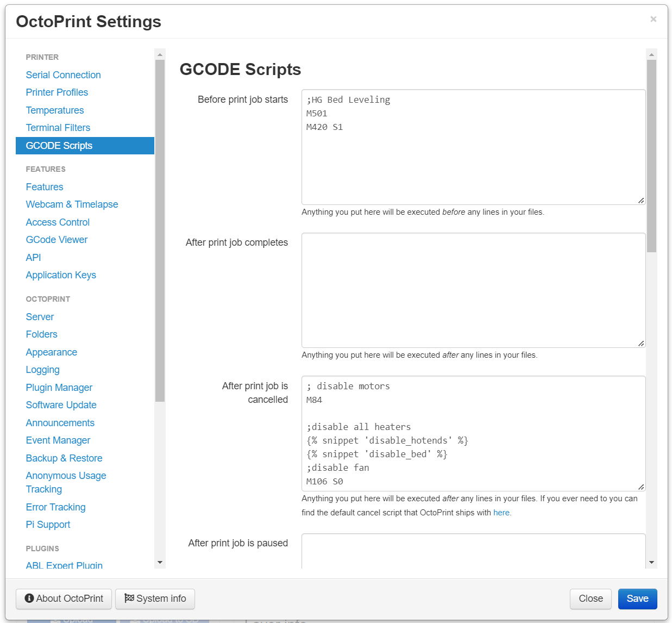672x623 pixels.
Task: Click the GCODE Scripts heading
Action: (240, 70)
